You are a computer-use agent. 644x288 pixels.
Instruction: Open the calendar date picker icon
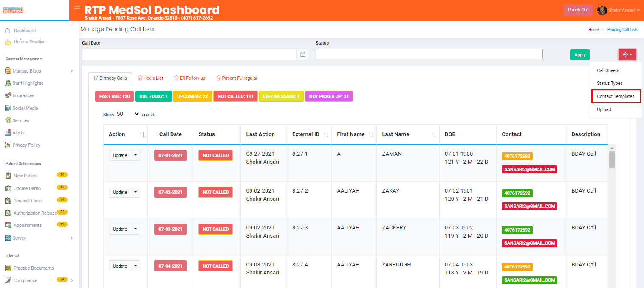[x=303, y=55]
